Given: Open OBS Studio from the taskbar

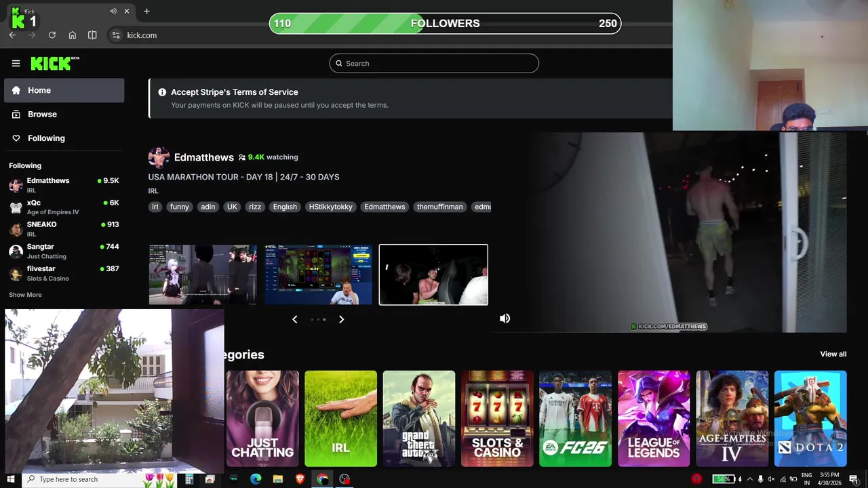Looking at the screenshot, I should (344, 479).
